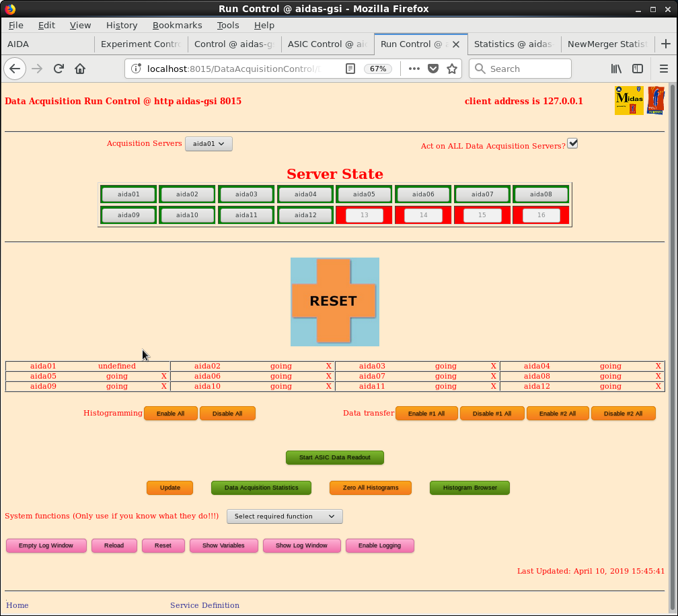Expand the Select required function dropdown
Screen dimensions: 678x616
coord(285,516)
